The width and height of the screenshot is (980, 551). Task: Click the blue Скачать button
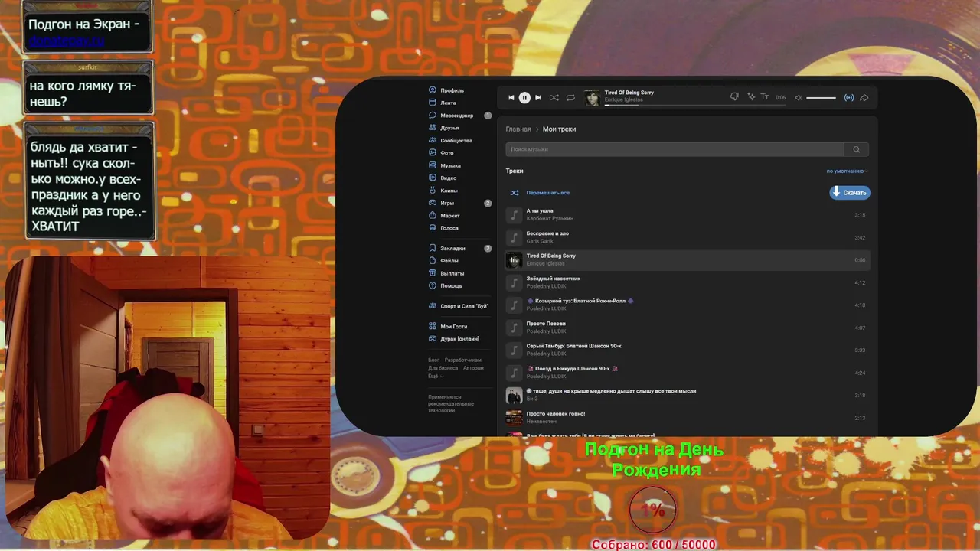[850, 193]
